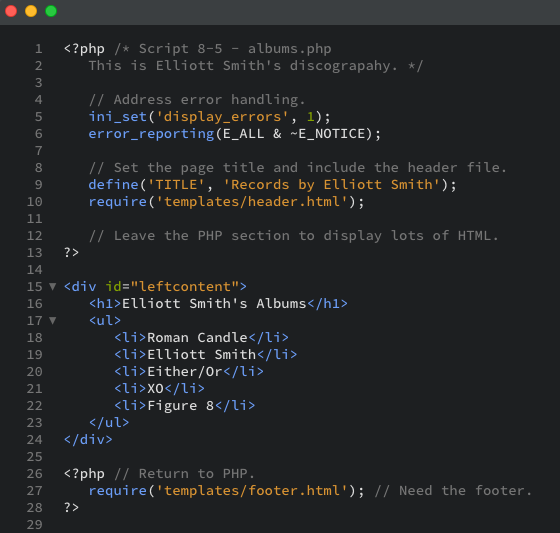The height and width of the screenshot is (533, 560).
Task: Click line number 10 in the gutter
Action: click(x=35, y=201)
